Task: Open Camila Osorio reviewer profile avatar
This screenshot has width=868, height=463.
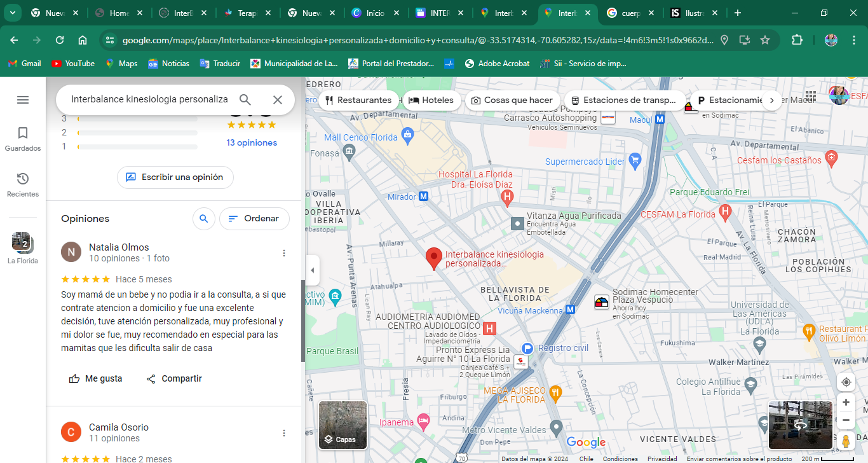Action: click(71, 432)
